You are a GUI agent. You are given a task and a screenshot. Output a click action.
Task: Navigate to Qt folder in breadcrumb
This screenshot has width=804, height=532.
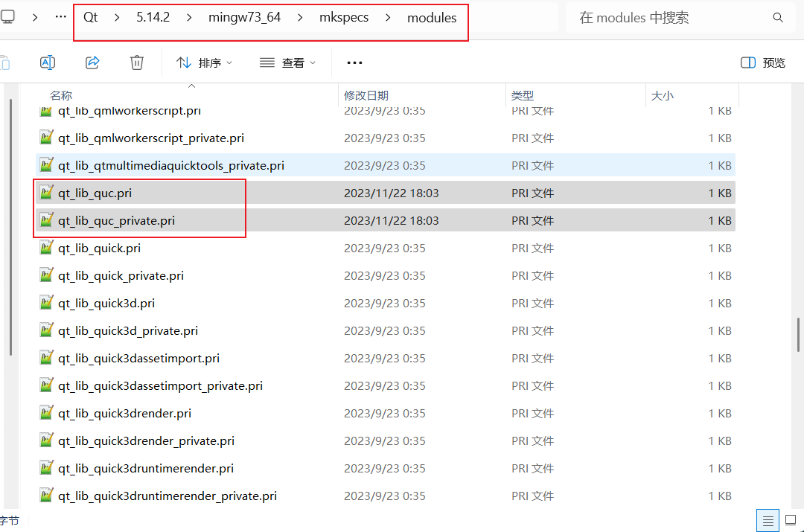90,18
